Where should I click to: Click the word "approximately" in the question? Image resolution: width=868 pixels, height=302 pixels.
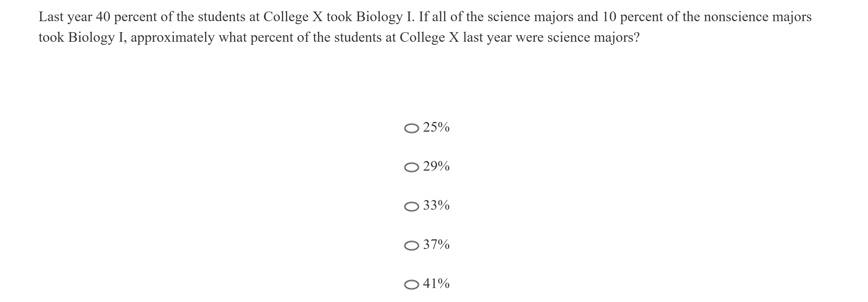172,37
